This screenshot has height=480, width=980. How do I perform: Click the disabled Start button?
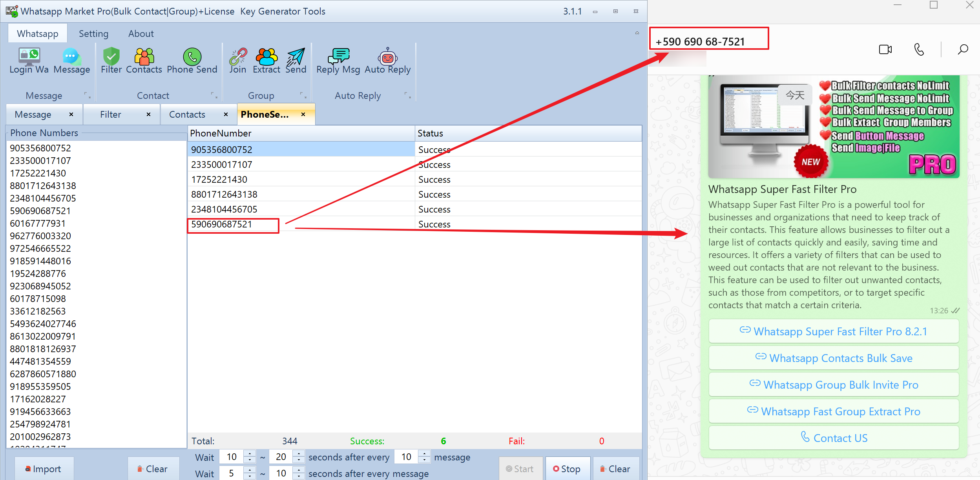520,469
